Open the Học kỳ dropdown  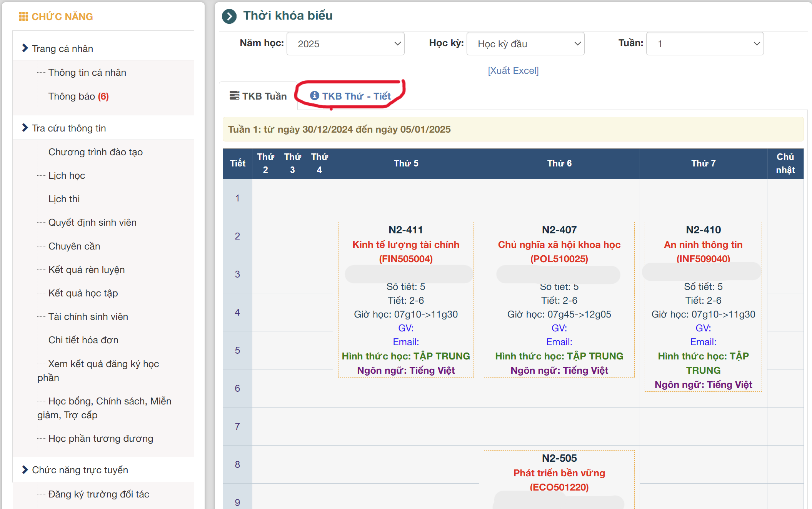[525, 44]
